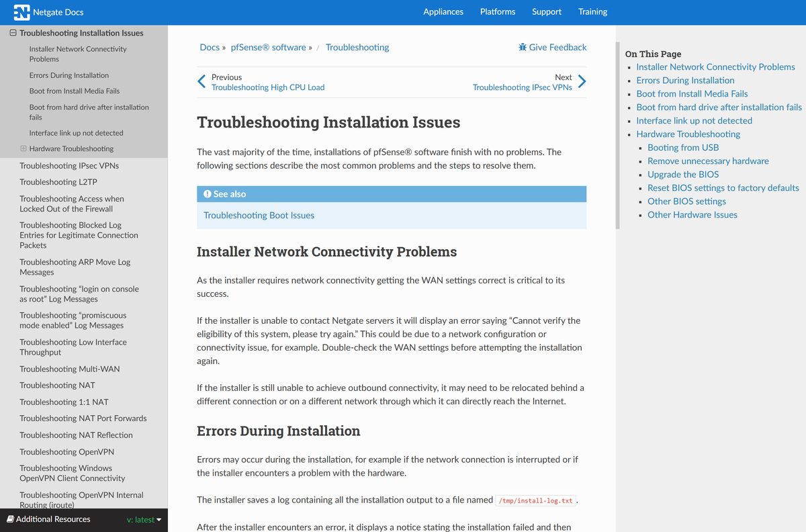Jump to Other Hardware Issues on-page link
Screen dimensions: 806x532
692,214
